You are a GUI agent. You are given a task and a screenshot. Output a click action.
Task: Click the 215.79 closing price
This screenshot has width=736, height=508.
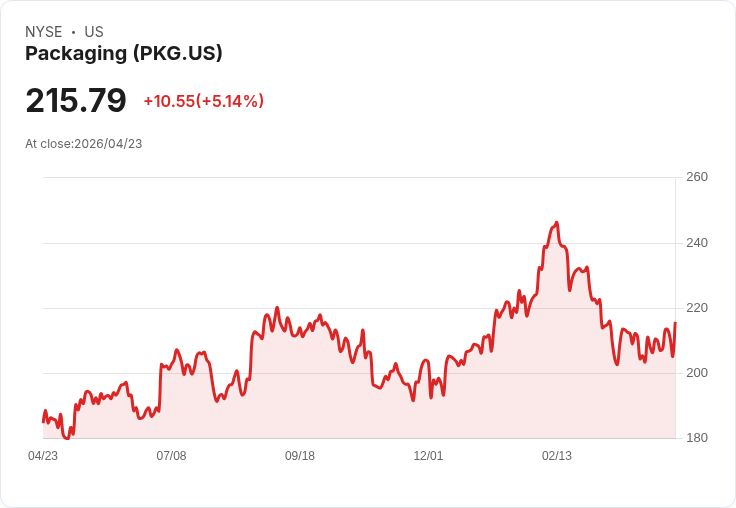click(76, 100)
